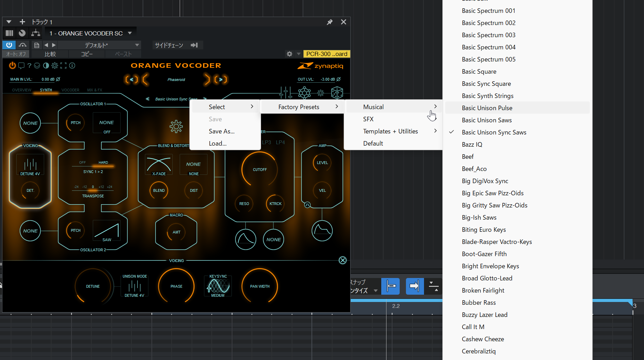This screenshot has width=644, height=360.
Task: Expand the トラック 1 collapse triangle
Action: 9,22
